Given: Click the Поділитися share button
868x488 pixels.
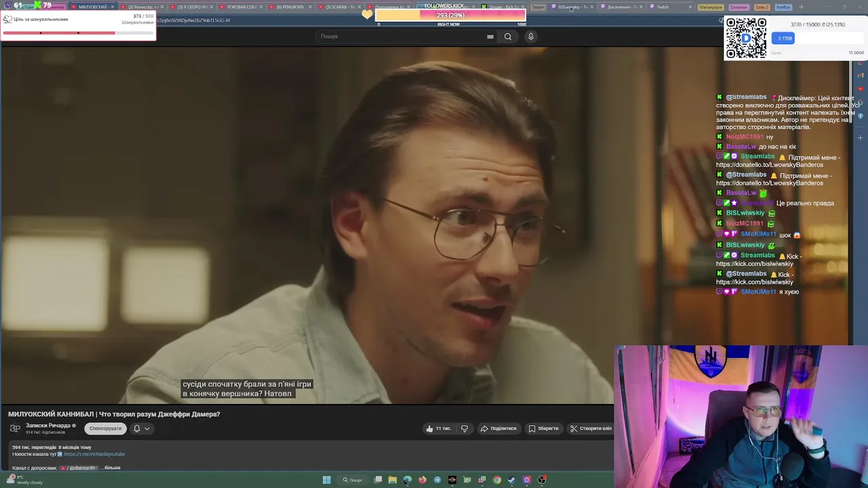Looking at the screenshot, I should click(x=498, y=428).
